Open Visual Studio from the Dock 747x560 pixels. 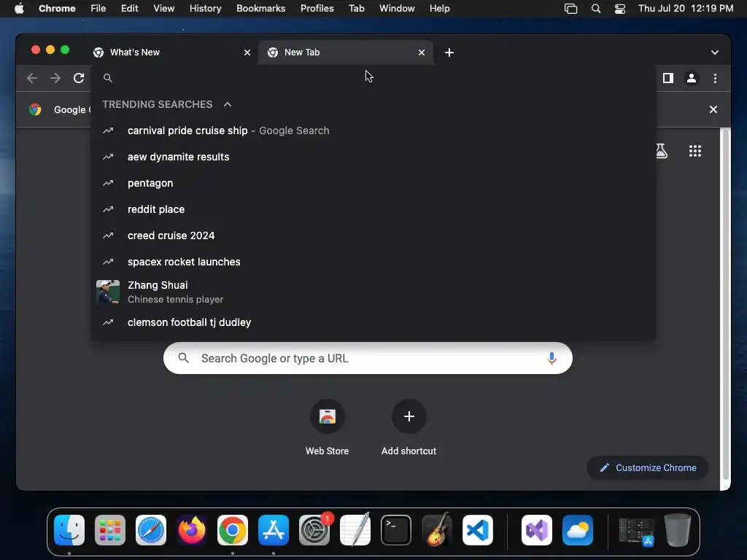tap(537, 530)
